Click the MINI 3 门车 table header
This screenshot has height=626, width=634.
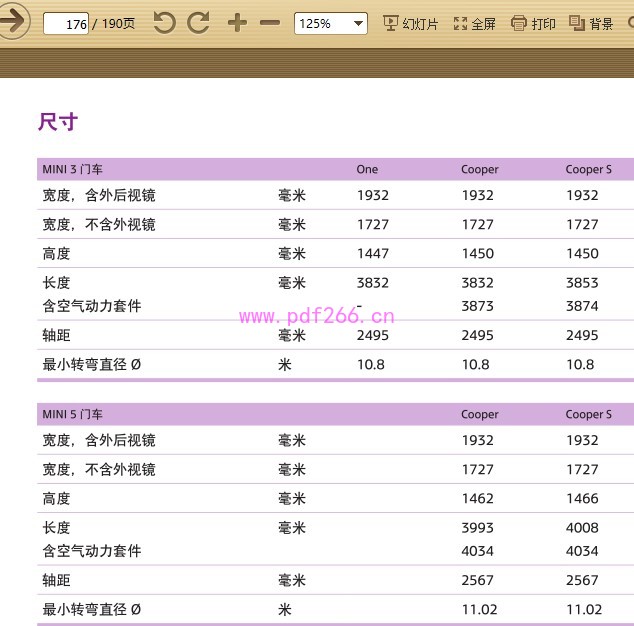coord(72,169)
